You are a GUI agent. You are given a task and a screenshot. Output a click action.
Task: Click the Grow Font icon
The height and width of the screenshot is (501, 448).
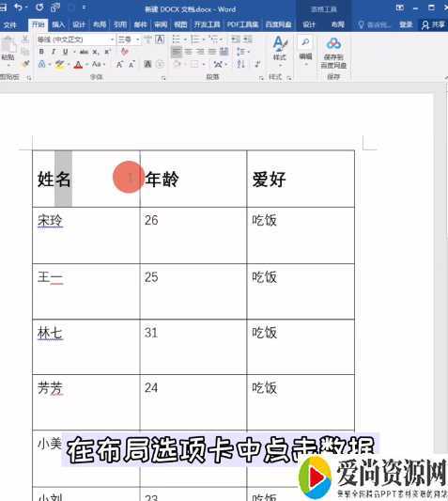click(119, 64)
